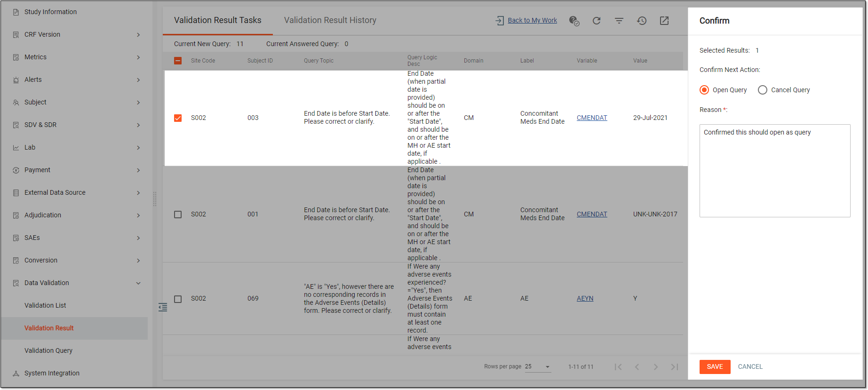Expand the CRF Version menu chevron
The height and width of the screenshot is (390, 868).
tap(138, 35)
